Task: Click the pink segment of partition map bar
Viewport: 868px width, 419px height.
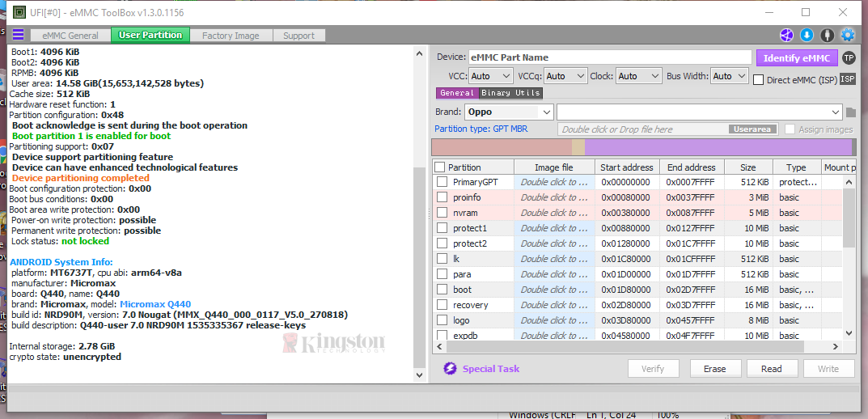Action: point(502,147)
